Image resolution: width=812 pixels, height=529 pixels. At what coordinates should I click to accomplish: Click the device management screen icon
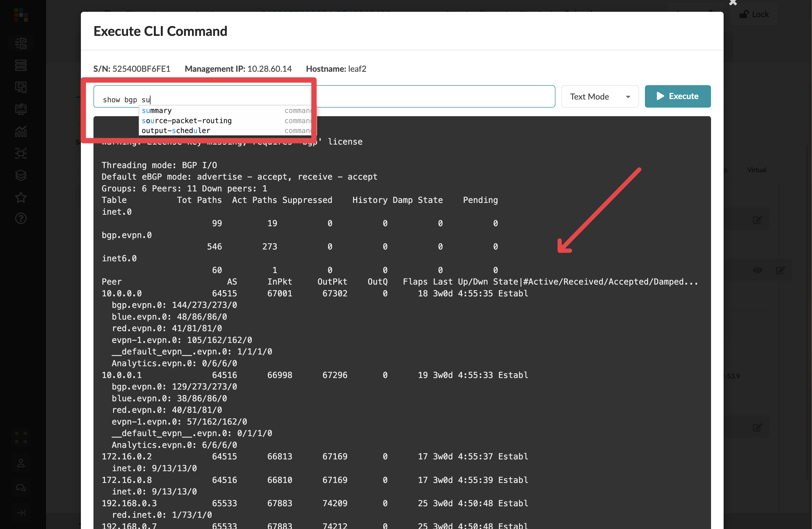[x=20, y=87]
